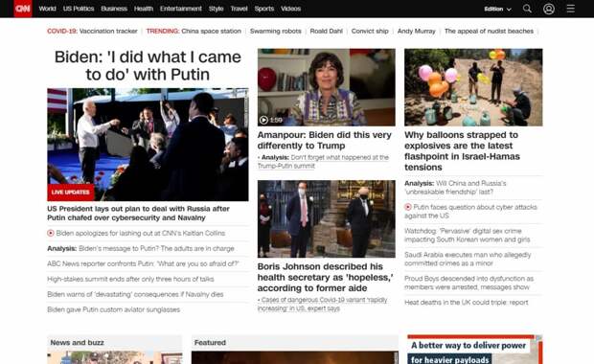The height and width of the screenshot is (364, 594).
Task: Open the World section
Action: (x=47, y=9)
